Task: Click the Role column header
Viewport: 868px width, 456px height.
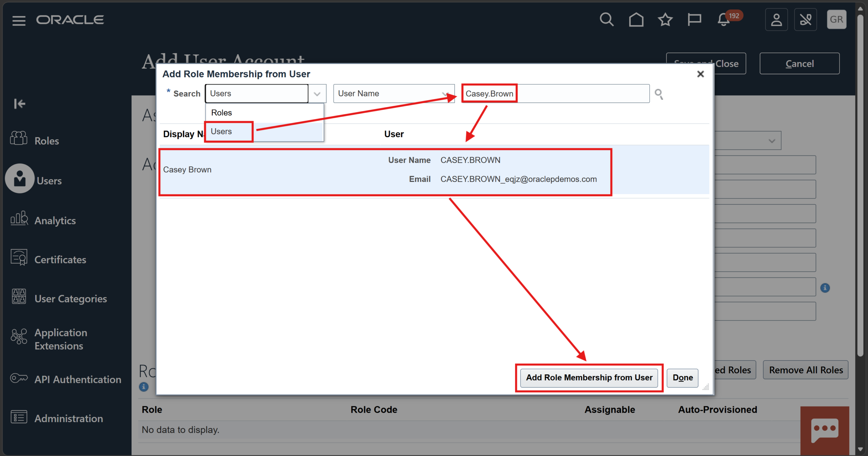Action: (x=152, y=410)
